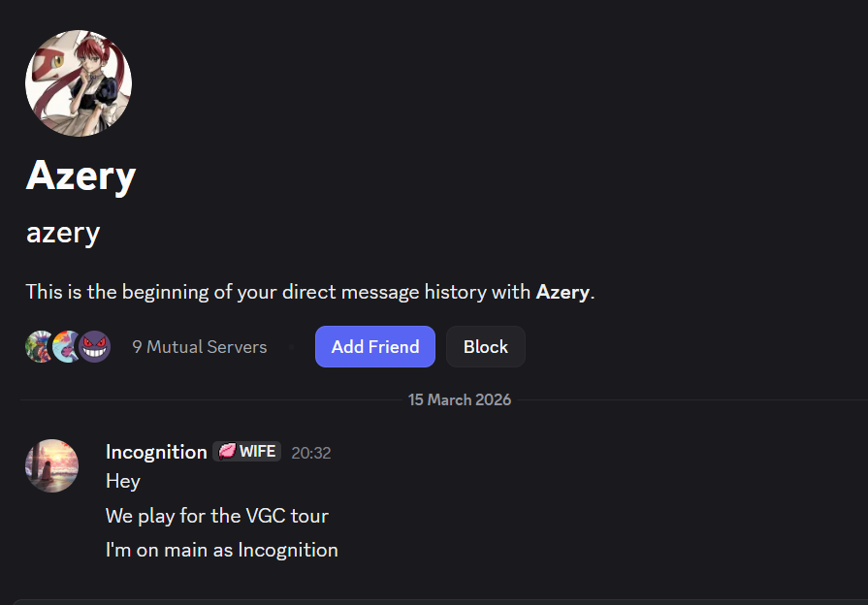The image size is (868, 605).
Task: Select the display name Azery
Action: 80,175
